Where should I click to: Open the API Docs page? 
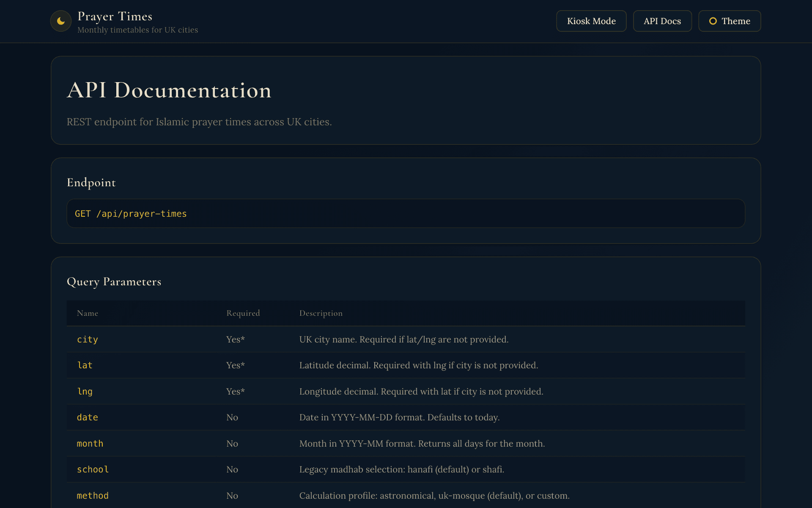tap(662, 21)
